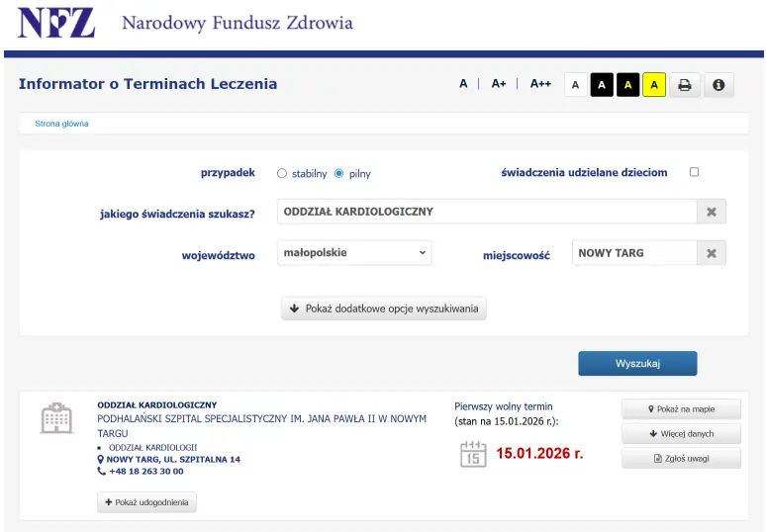Expand Pokaż dodatkowe opcje wyszukiwania
The image size is (766, 532).
click(384, 309)
